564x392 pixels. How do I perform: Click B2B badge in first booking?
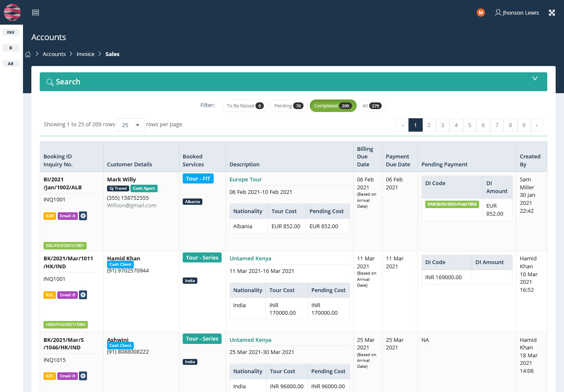point(50,216)
